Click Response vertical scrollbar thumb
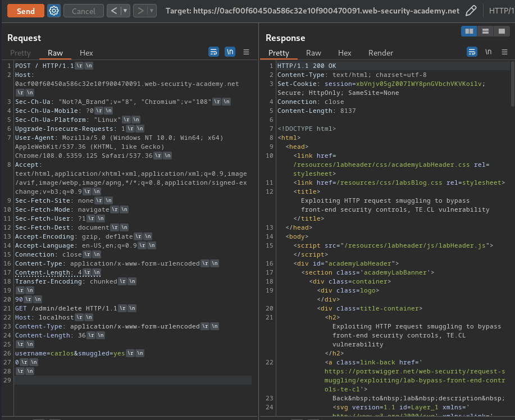 click(x=513, y=84)
